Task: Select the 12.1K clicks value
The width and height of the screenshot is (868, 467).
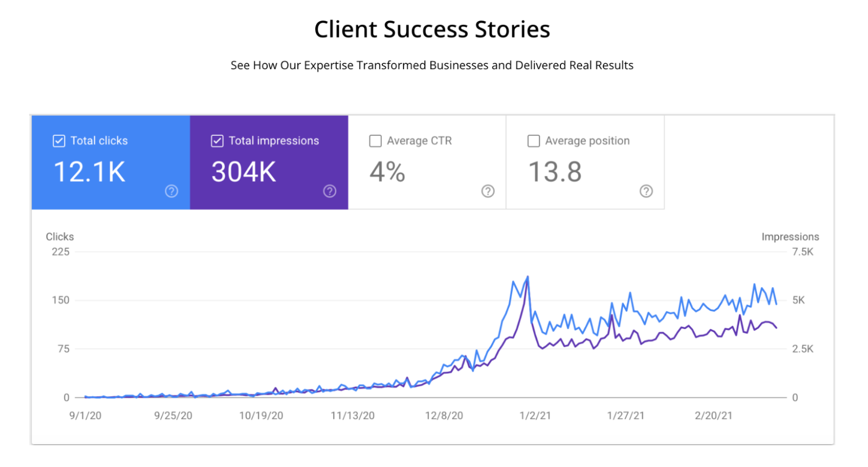Action: 90,172
